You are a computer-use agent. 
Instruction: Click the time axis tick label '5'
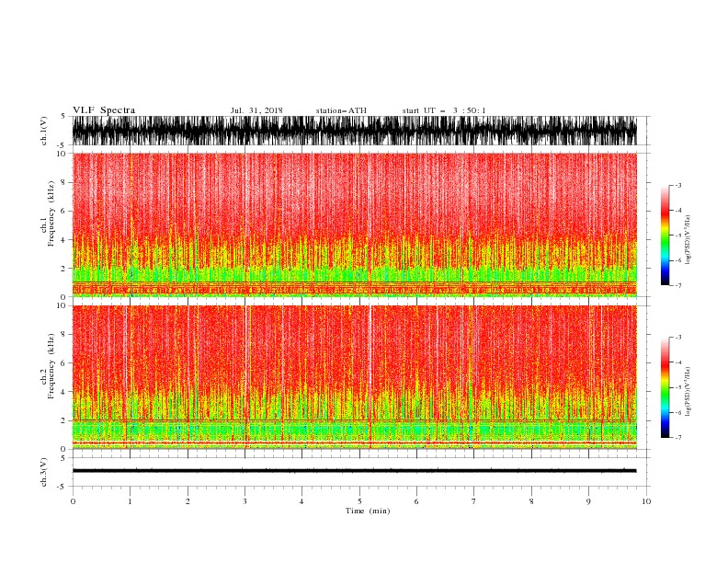(x=359, y=501)
